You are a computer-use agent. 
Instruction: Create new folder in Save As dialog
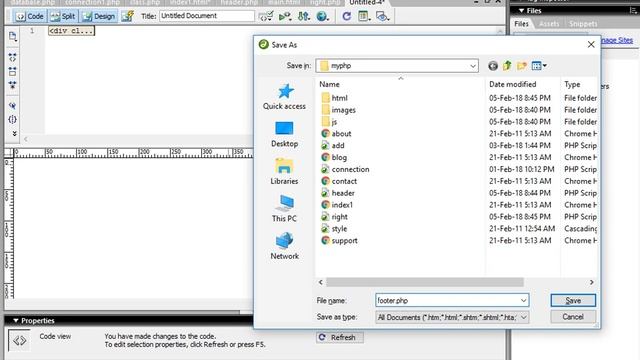click(x=522, y=66)
